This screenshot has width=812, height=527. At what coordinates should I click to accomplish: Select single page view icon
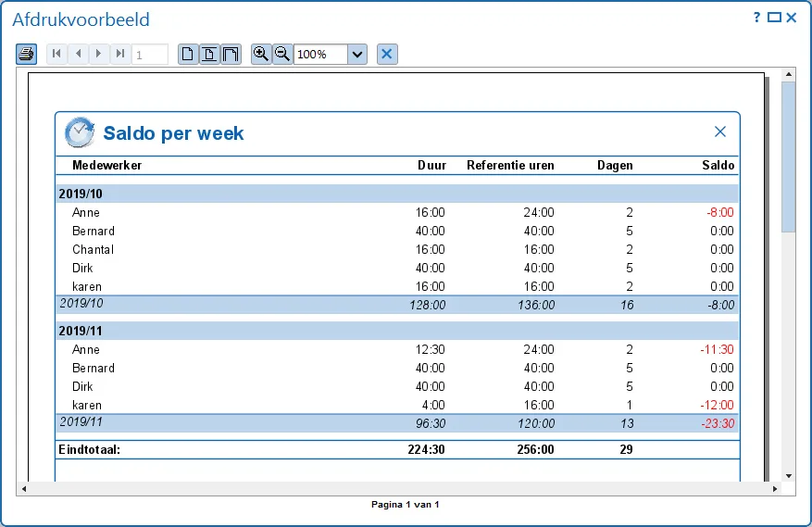[188, 54]
